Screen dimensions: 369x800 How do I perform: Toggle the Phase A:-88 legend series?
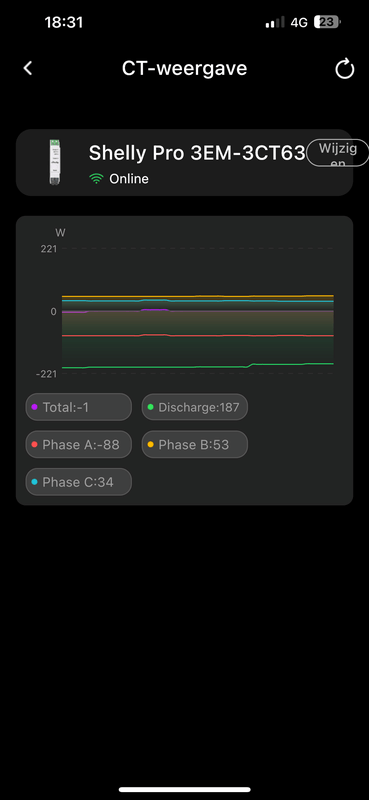(79, 444)
